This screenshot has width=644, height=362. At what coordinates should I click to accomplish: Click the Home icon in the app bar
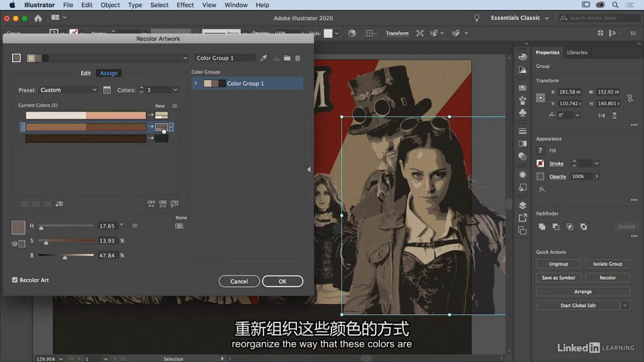click(x=38, y=18)
